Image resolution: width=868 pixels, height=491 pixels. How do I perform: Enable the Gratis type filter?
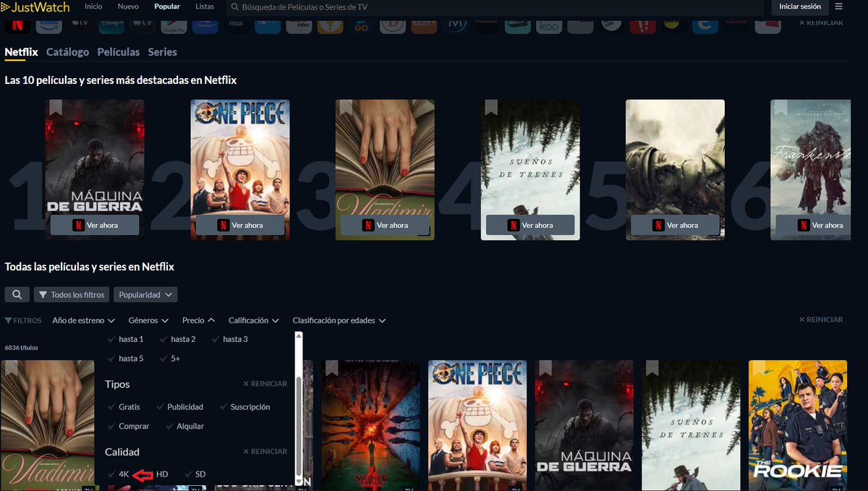point(124,407)
